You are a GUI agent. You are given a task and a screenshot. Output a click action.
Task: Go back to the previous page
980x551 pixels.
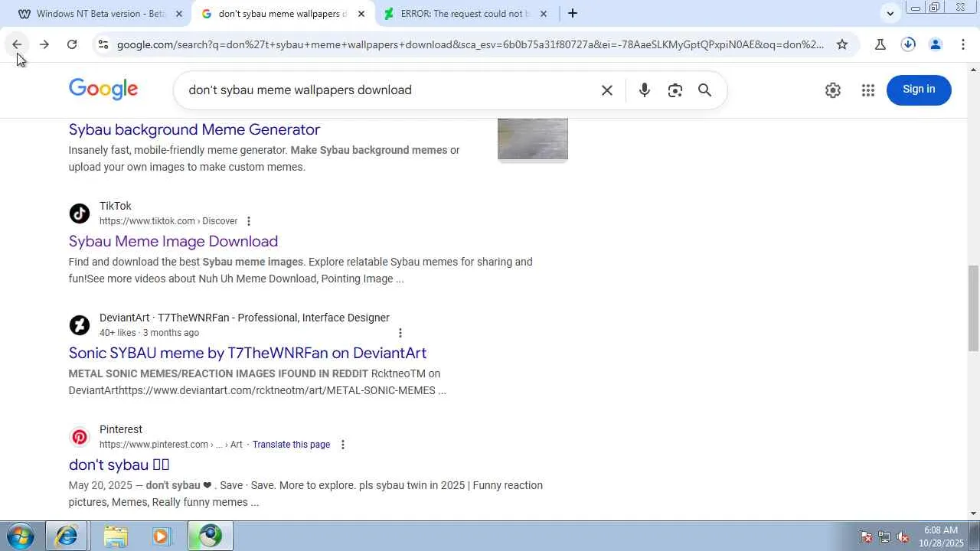click(17, 44)
